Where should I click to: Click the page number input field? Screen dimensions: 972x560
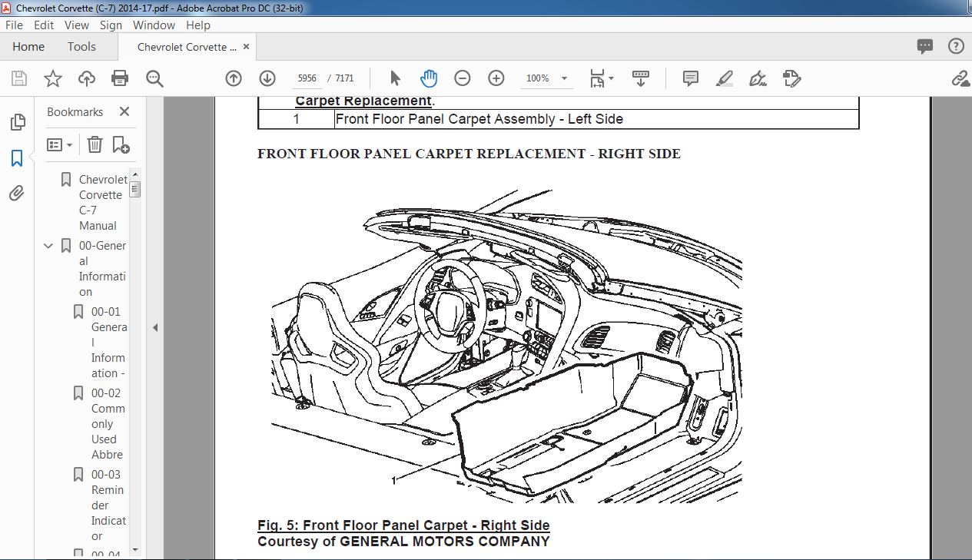pos(307,78)
